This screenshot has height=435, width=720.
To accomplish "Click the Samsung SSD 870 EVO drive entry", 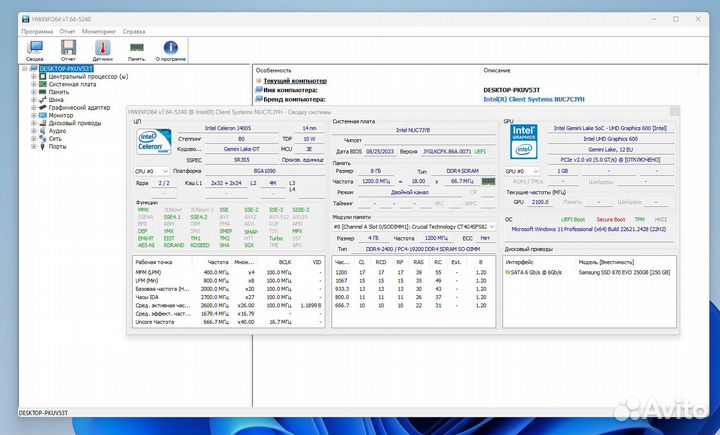I will 624,272.
